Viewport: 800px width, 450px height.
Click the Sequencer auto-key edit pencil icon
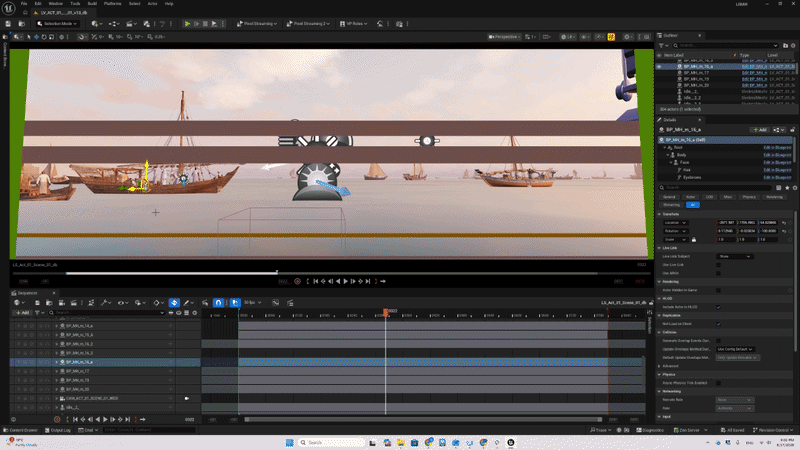click(x=188, y=303)
